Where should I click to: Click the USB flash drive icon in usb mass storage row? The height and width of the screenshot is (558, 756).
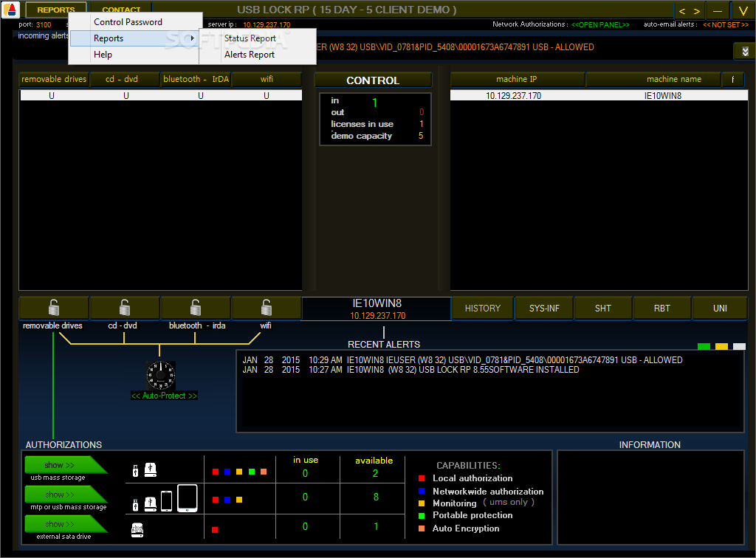point(136,470)
